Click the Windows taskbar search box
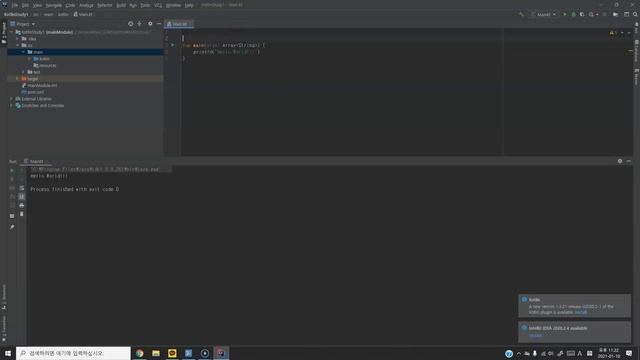Image resolution: width=640 pixels, height=360 pixels. pyautogui.click(x=73, y=353)
